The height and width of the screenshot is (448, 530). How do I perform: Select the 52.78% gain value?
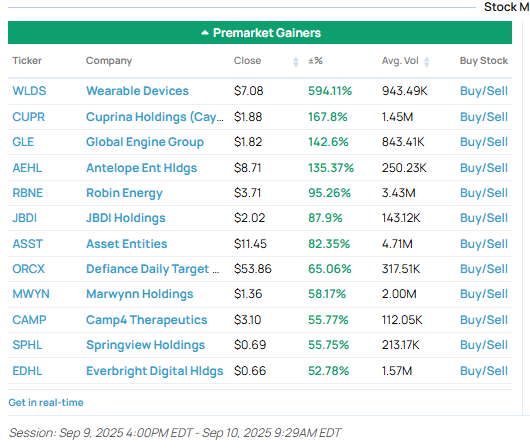coord(328,371)
